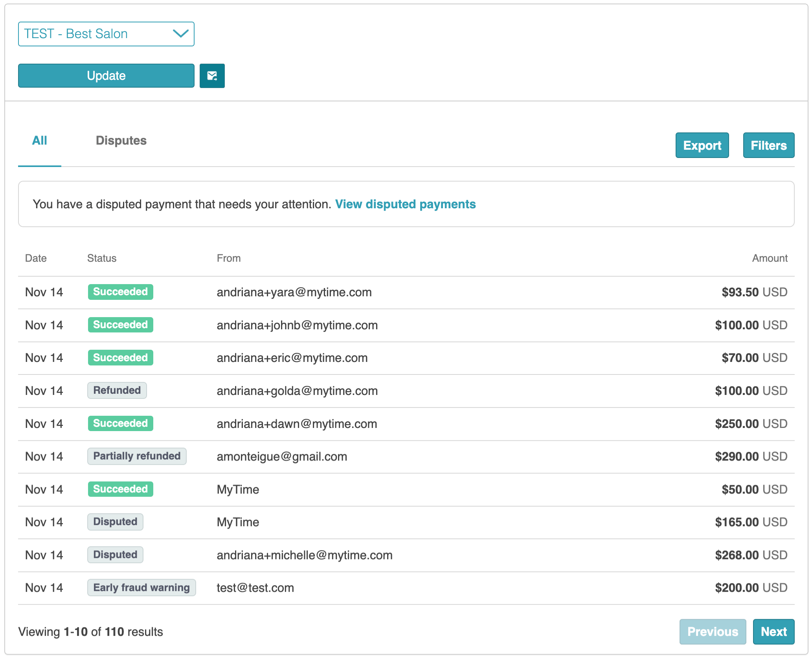Follow the View disputed payments link
The height and width of the screenshot is (659, 812).
(405, 204)
